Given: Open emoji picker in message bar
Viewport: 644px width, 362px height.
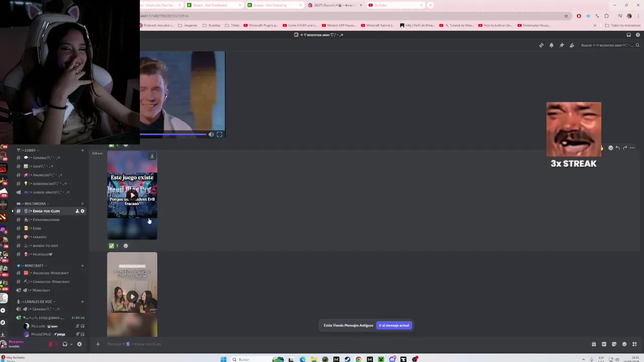Looking at the screenshot, I should pos(624,344).
